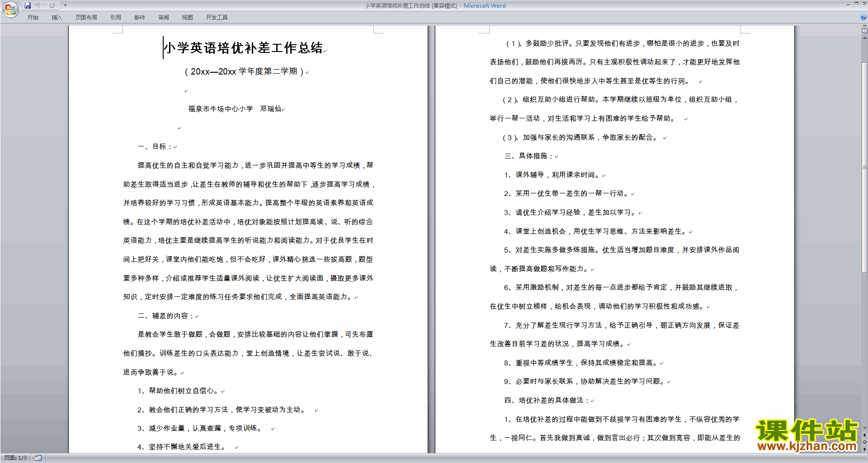Click the vertical scrollbar down arrow
868x463 pixels.
pos(864,428)
